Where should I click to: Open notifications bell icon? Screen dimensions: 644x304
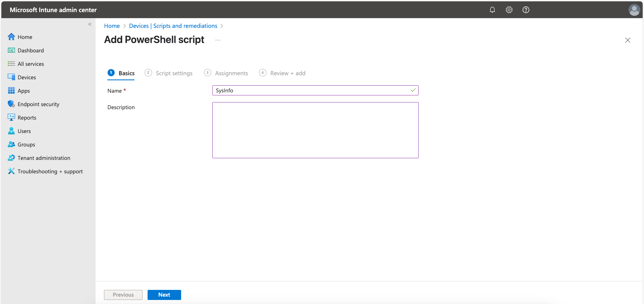pos(492,10)
